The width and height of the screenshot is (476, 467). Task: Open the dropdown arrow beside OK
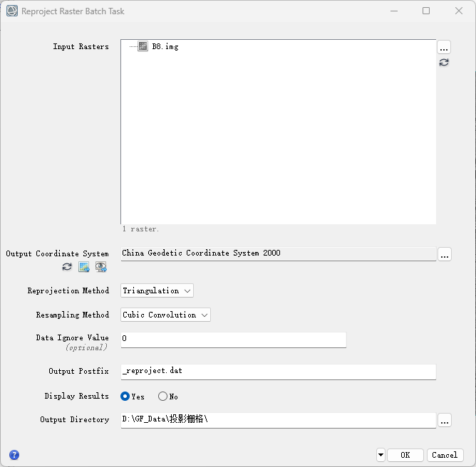pyautogui.click(x=381, y=455)
